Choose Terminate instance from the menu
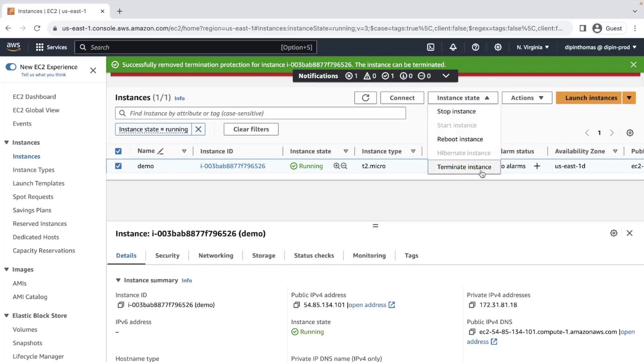The width and height of the screenshot is (644, 362). [464, 167]
